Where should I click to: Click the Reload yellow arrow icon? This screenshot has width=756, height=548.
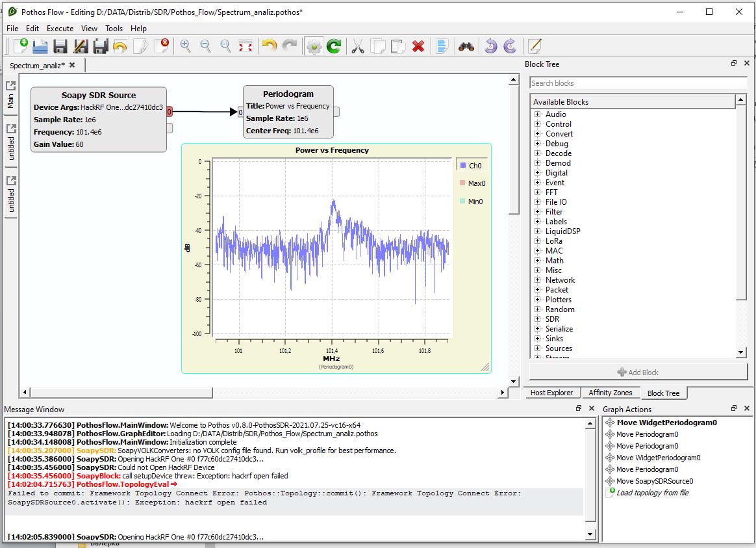point(120,46)
